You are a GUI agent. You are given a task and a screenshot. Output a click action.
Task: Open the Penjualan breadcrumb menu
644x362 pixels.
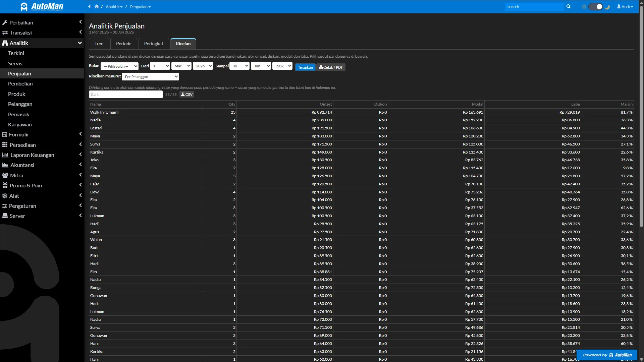tap(140, 7)
